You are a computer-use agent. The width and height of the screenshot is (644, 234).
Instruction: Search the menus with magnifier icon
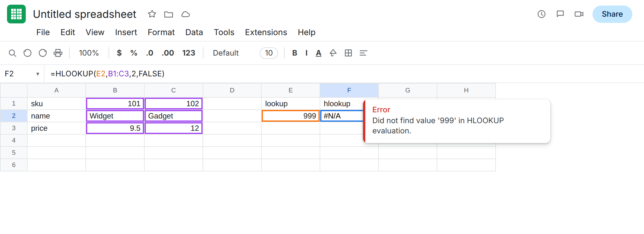12,53
